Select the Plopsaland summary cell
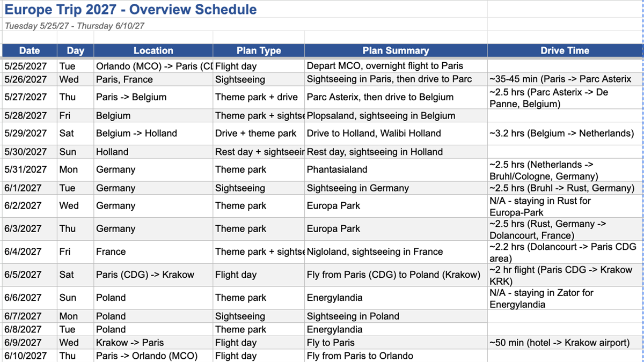This screenshot has width=644, height=362. click(x=396, y=116)
